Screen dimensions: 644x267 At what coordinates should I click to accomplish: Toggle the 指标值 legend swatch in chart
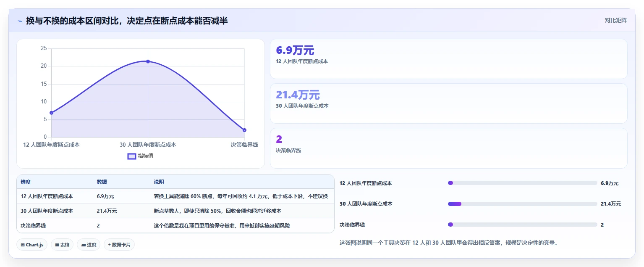[132, 156]
